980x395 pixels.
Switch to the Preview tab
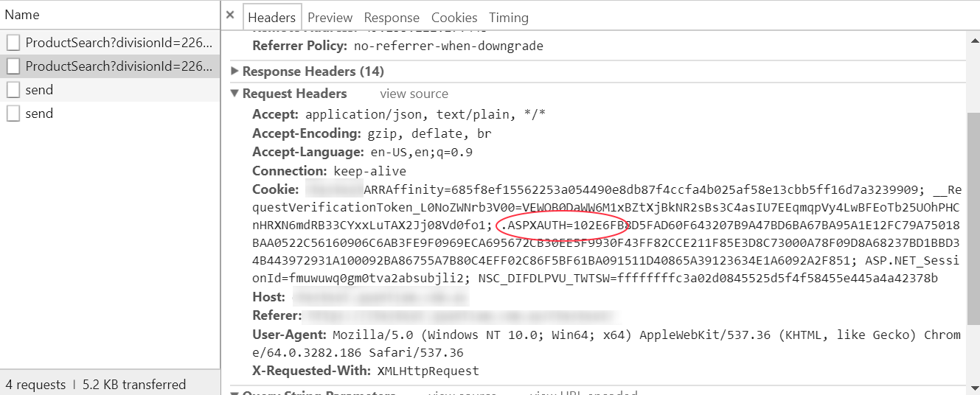tap(330, 18)
